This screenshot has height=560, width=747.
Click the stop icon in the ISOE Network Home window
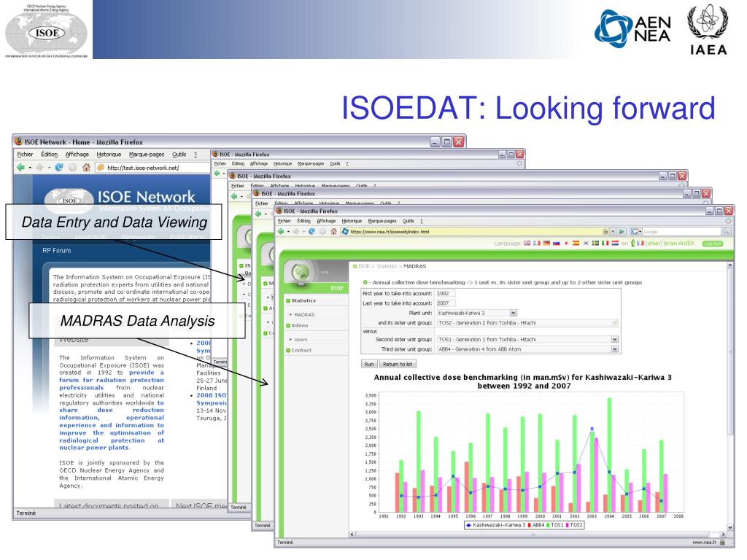pos(72,167)
